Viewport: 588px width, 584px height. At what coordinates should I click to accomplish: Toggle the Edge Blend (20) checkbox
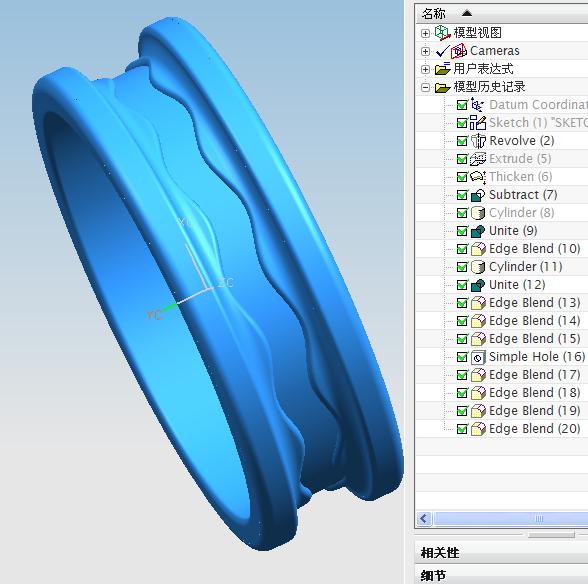tap(462, 429)
